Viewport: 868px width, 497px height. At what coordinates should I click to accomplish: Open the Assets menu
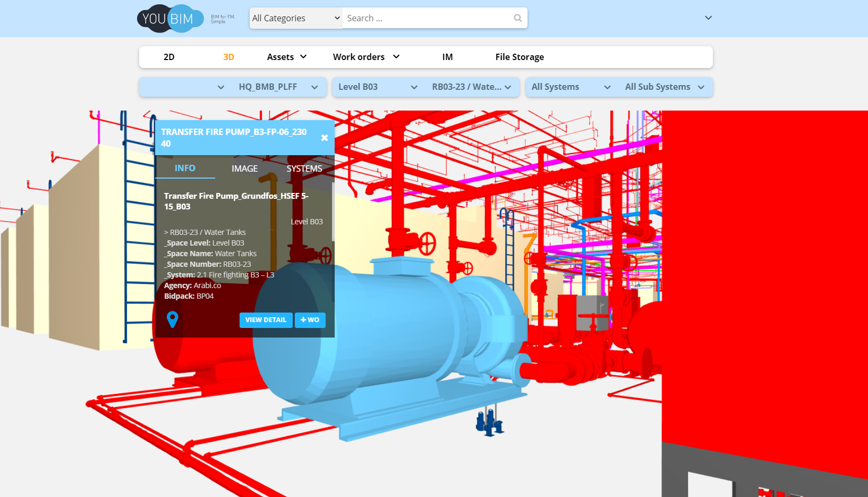click(286, 57)
